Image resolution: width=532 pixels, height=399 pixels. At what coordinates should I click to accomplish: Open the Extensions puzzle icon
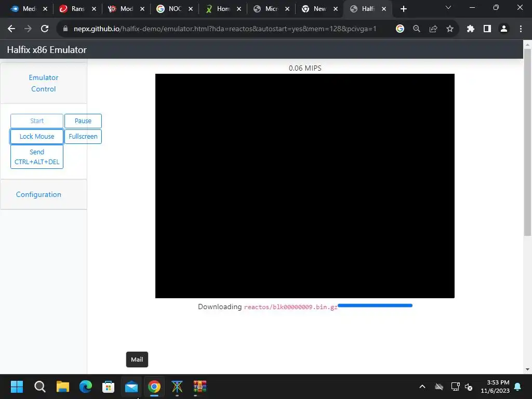point(471,29)
